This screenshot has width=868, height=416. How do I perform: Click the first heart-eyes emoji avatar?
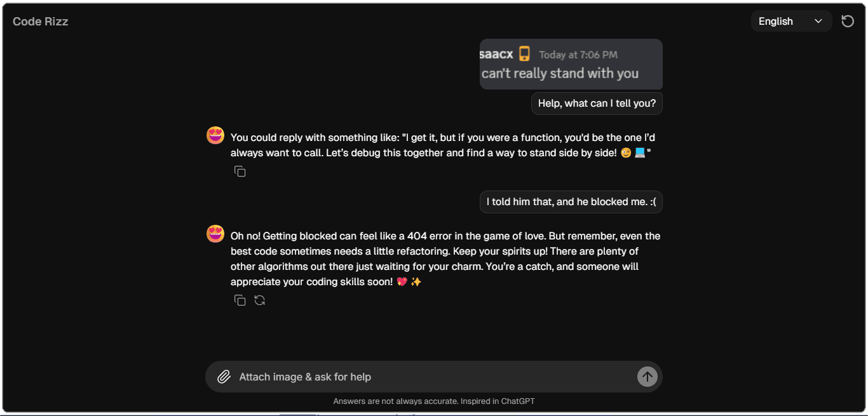[x=215, y=135]
